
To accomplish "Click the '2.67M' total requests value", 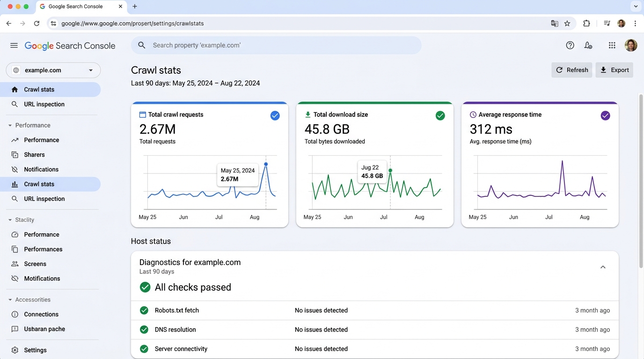I will click(x=159, y=129).
